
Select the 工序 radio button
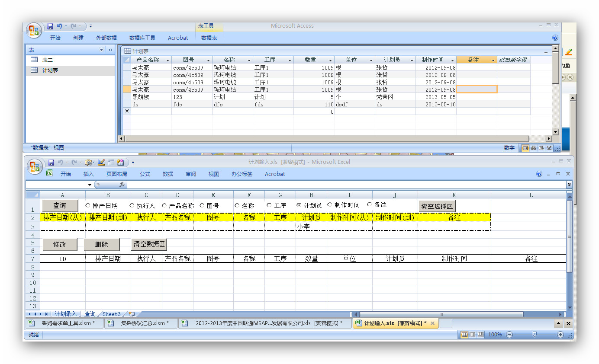(x=269, y=205)
